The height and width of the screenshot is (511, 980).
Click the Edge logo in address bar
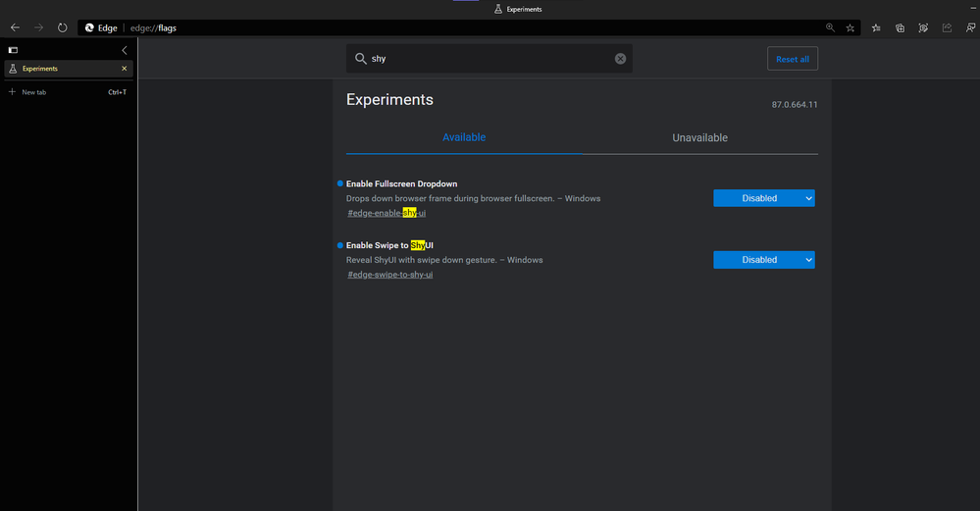click(89, 27)
